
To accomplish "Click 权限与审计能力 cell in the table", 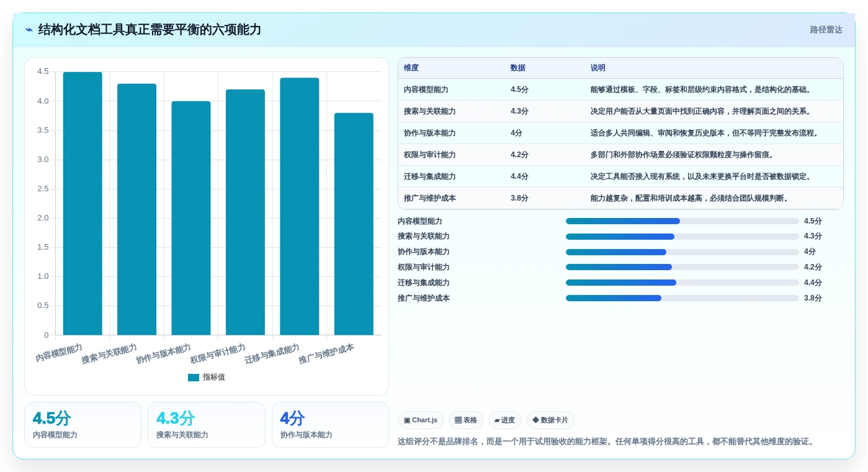I will click(430, 155).
